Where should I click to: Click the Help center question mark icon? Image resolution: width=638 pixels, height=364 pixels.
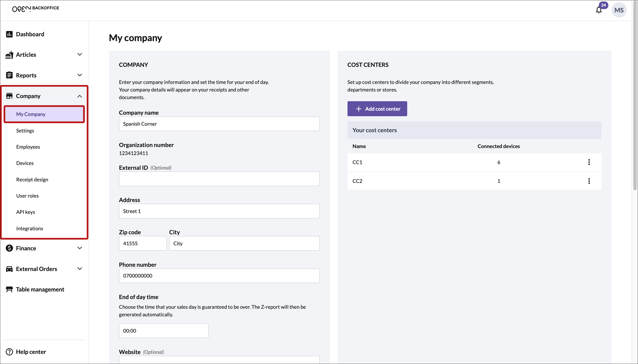[x=9, y=352]
